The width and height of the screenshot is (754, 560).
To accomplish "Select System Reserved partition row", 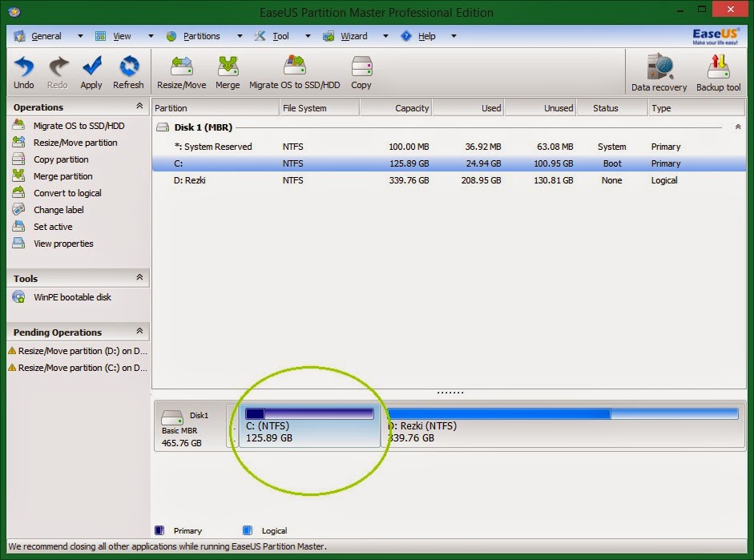I will (x=449, y=147).
